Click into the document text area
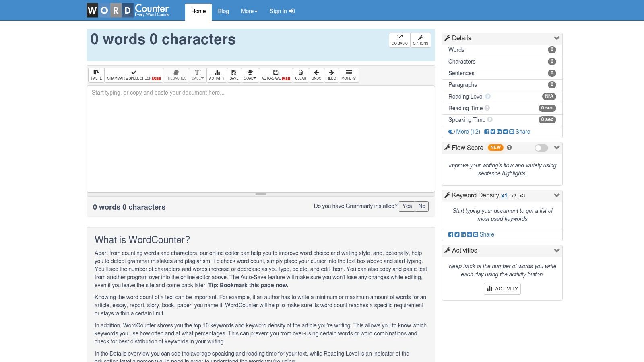644x362 pixels. point(261,139)
